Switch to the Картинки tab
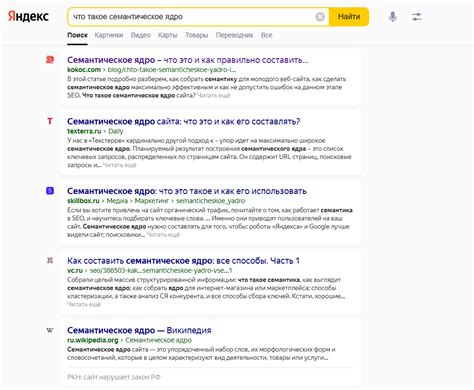 [109, 35]
